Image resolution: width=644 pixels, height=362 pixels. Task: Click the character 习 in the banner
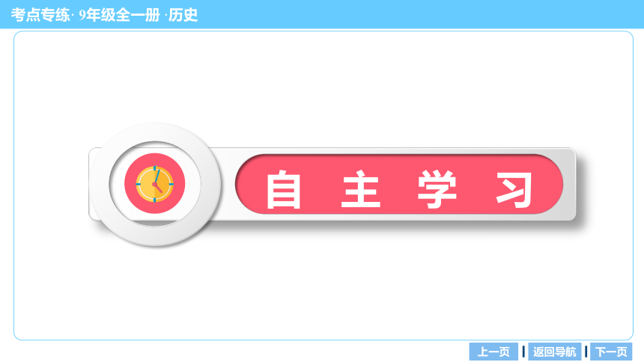(x=514, y=190)
